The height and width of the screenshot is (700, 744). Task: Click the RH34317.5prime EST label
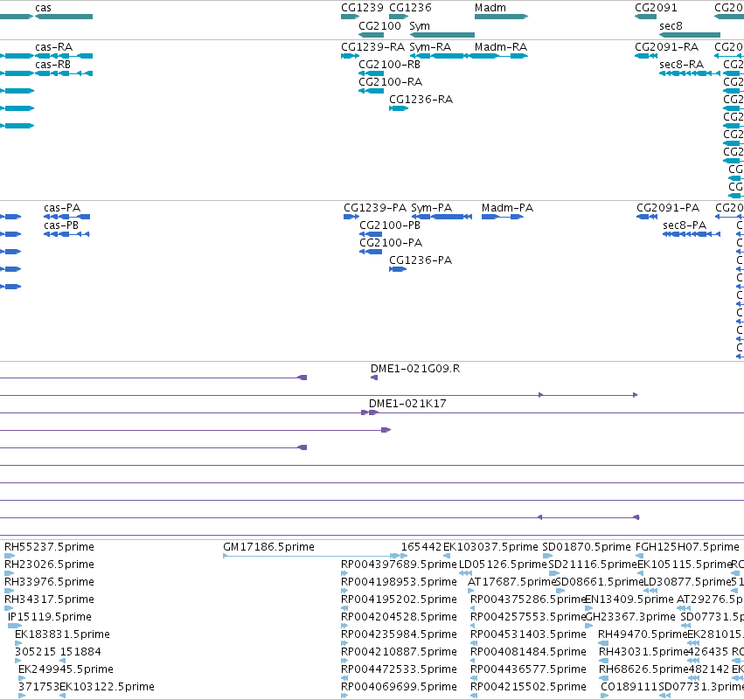tap(49, 600)
